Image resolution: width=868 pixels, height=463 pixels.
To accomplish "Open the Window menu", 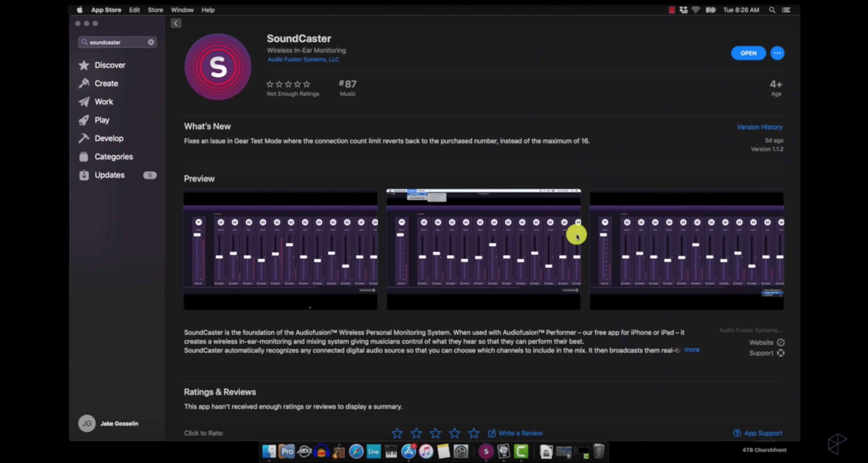I will 182,10.
